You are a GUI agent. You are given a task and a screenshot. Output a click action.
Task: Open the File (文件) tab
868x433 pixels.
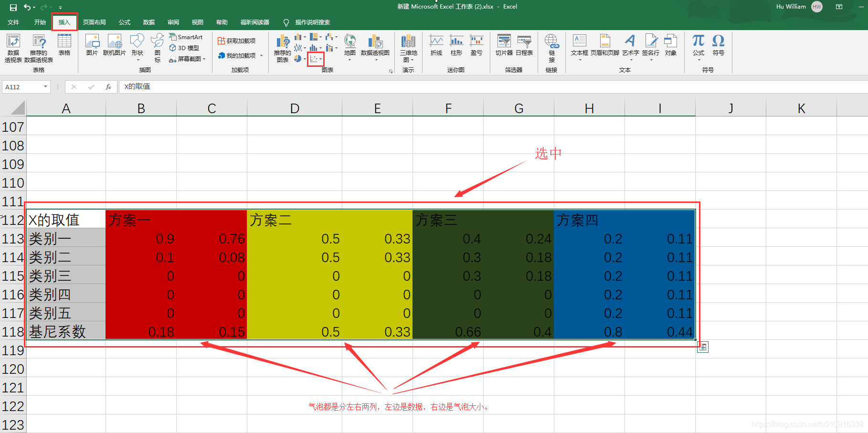point(13,22)
